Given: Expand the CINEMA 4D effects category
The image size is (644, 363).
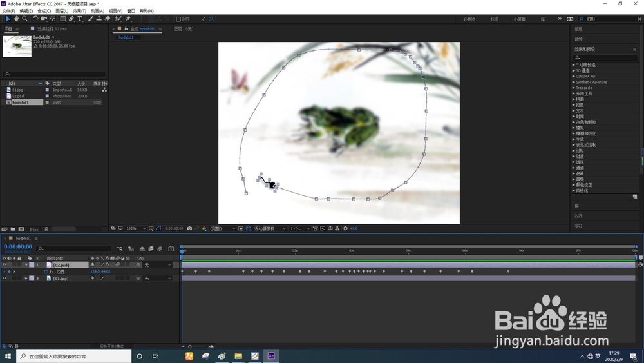Looking at the screenshot, I should point(573,77).
